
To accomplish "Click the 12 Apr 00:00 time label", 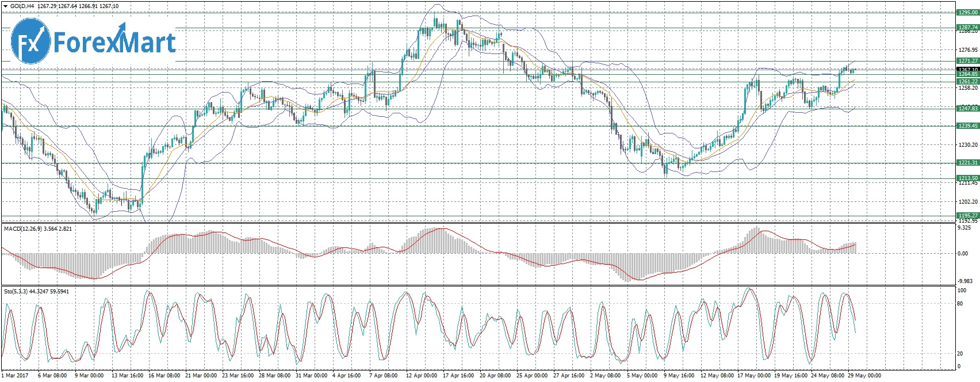I will (422, 376).
